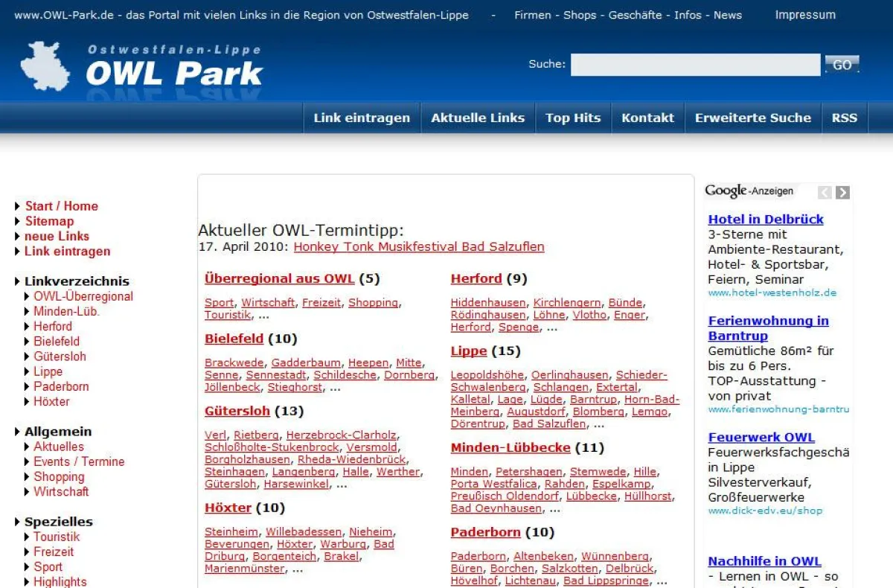Screen dimensions: 893x588
Task: Open the Impressum link in header
Action: [x=805, y=15]
